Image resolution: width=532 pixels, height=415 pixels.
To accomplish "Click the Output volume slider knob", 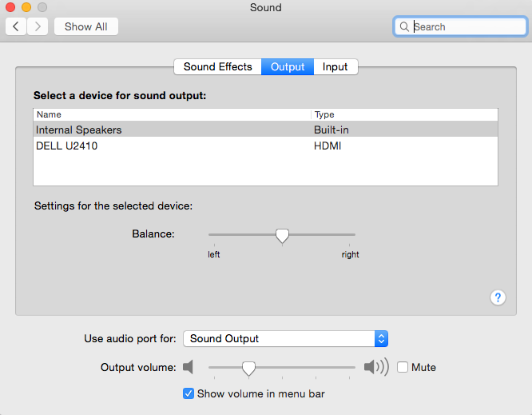I will pos(248,369).
